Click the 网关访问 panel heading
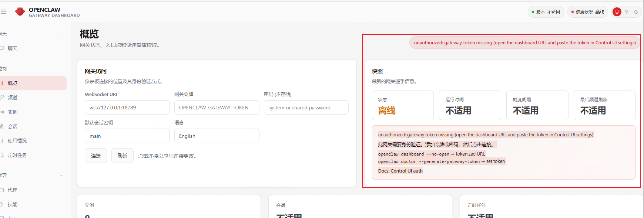This screenshot has width=644, height=218. pos(95,71)
